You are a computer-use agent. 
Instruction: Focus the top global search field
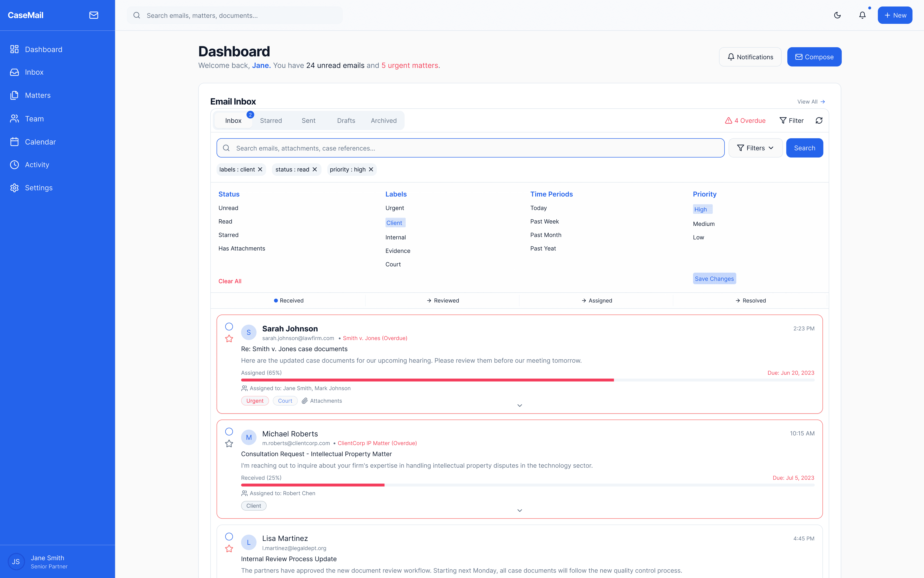pos(235,15)
